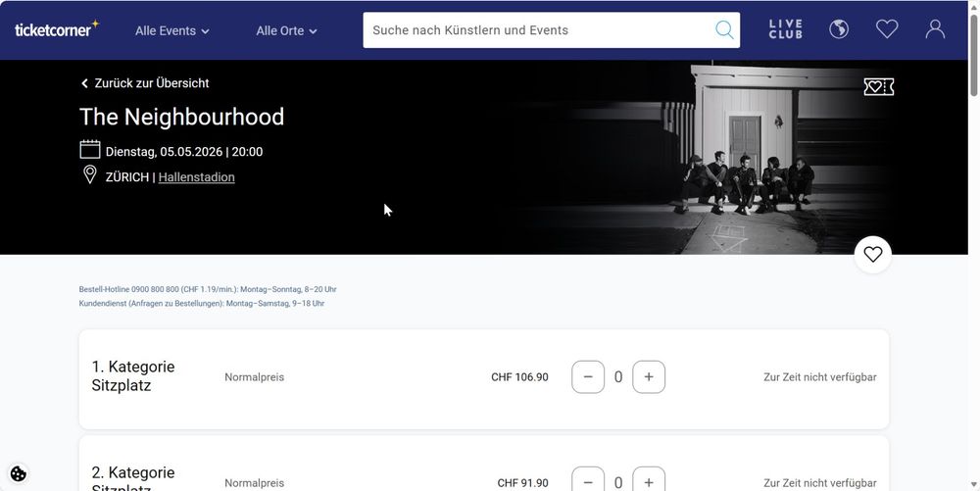Viewport: 980px width, 491px height.
Task: Expand the Alle Orte dropdown
Action: click(x=286, y=30)
